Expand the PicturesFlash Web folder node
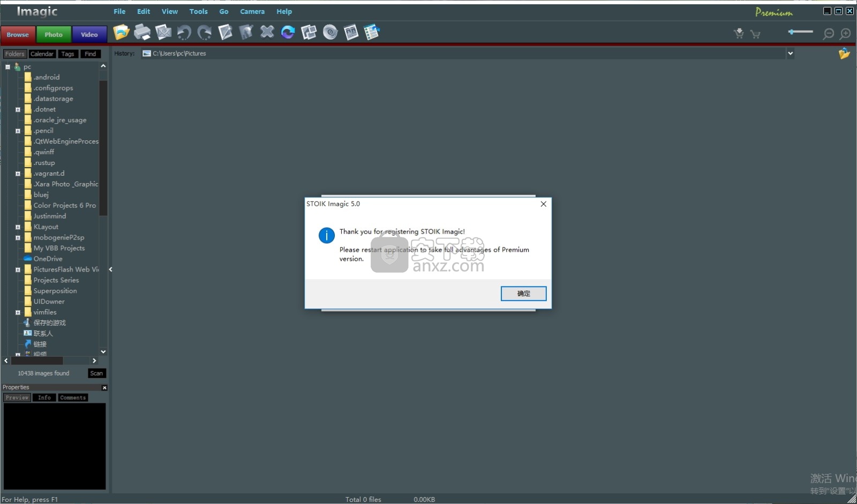The height and width of the screenshot is (504, 857). [x=18, y=270]
